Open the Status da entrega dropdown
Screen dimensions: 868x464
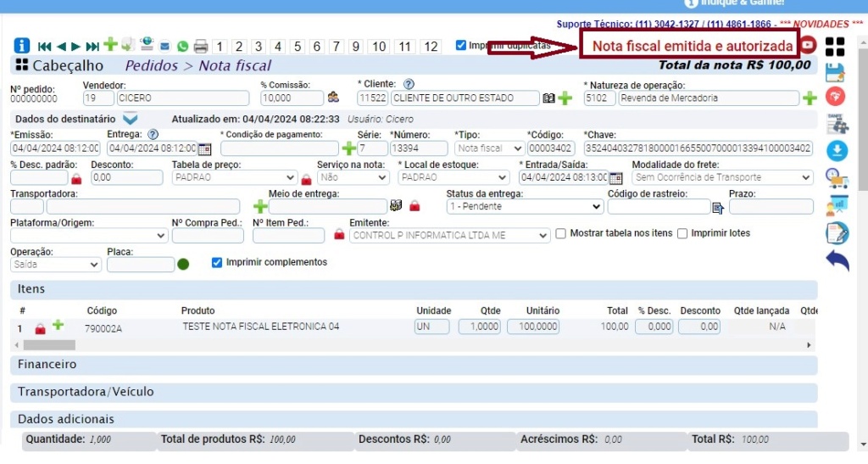coord(525,206)
